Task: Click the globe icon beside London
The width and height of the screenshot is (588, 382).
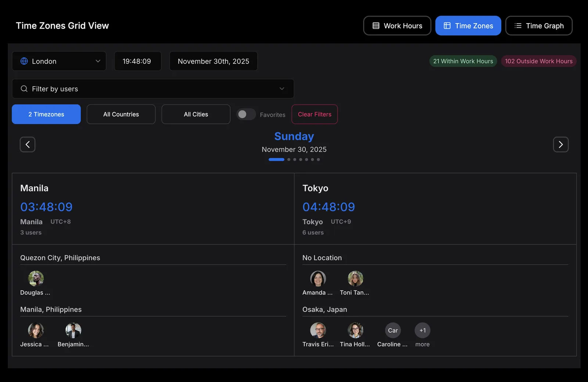Action: click(x=24, y=61)
